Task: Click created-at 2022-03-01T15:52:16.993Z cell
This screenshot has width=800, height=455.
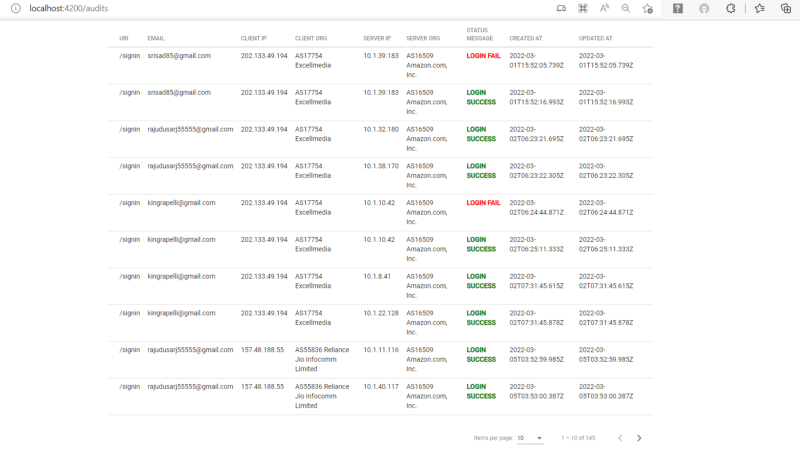Action: pos(536,97)
